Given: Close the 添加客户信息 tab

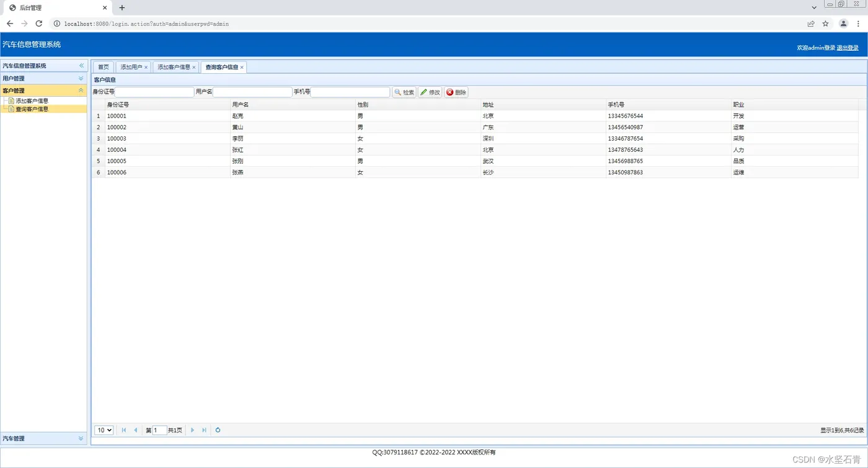Looking at the screenshot, I should click(194, 68).
